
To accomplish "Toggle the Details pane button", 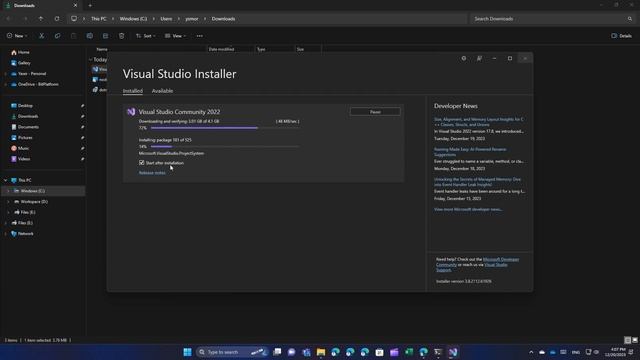I will [621, 36].
